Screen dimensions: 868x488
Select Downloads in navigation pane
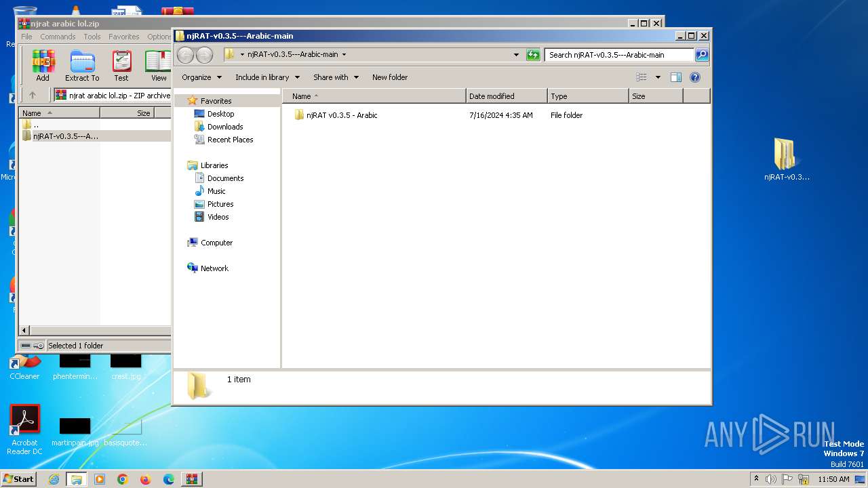(225, 127)
